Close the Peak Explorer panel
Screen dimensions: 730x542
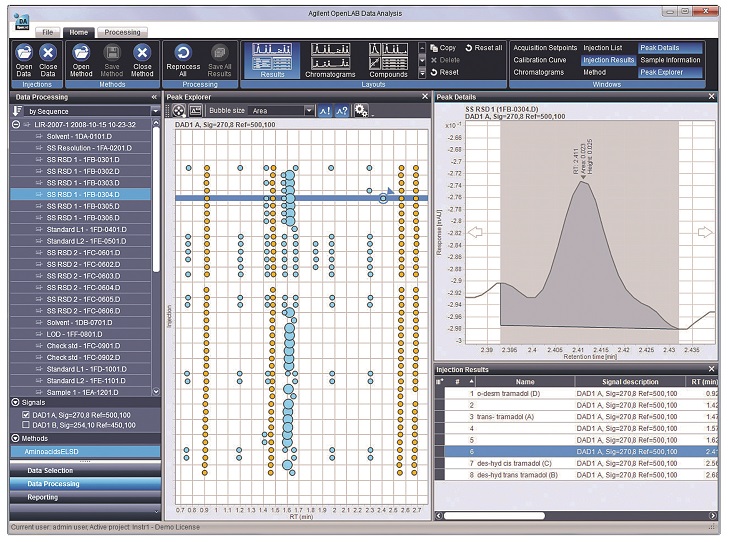(x=425, y=96)
